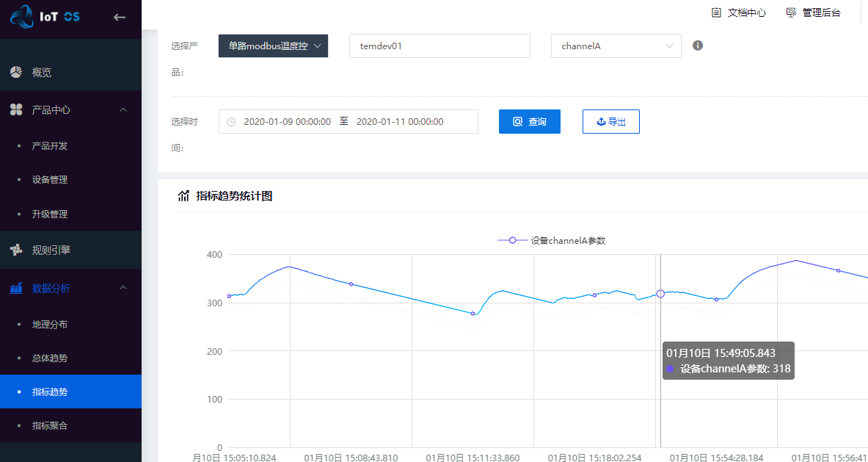
Task: Click the 查询 query button
Action: point(529,122)
